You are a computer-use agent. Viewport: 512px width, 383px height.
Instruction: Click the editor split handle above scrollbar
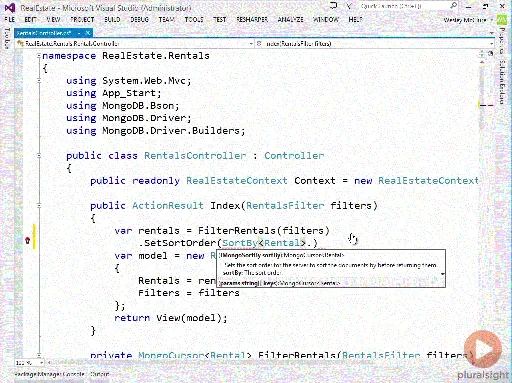click(482, 54)
